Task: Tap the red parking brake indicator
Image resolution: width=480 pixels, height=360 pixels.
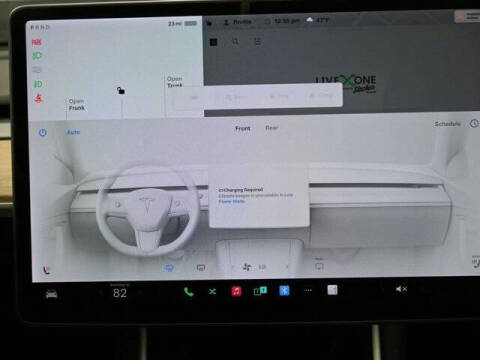Action: coord(37,42)
